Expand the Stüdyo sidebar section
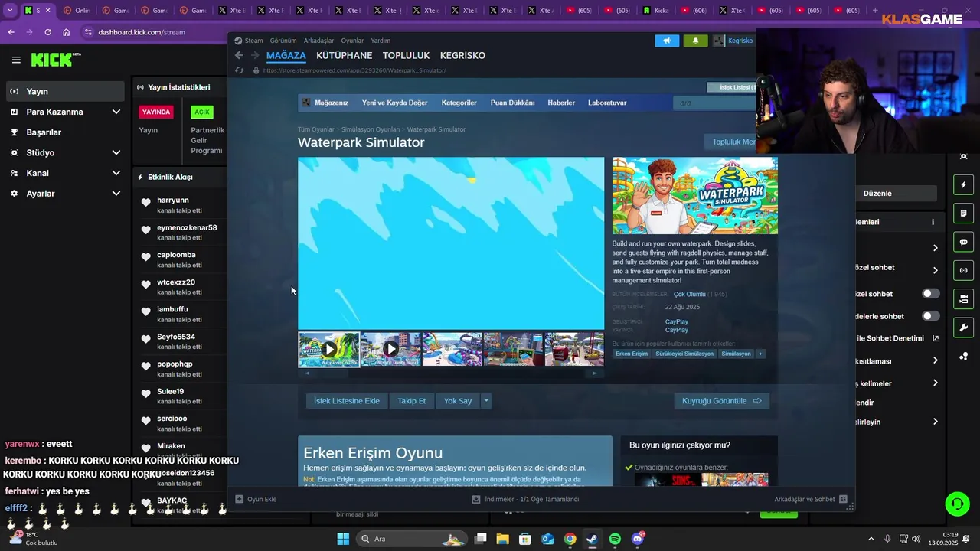Viewport: 980px width, 551px height. (116, 152)
